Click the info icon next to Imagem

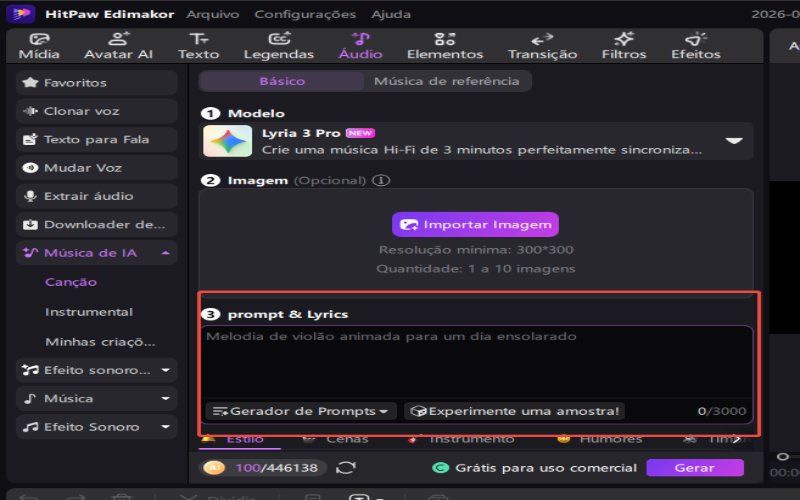[381, 181]
